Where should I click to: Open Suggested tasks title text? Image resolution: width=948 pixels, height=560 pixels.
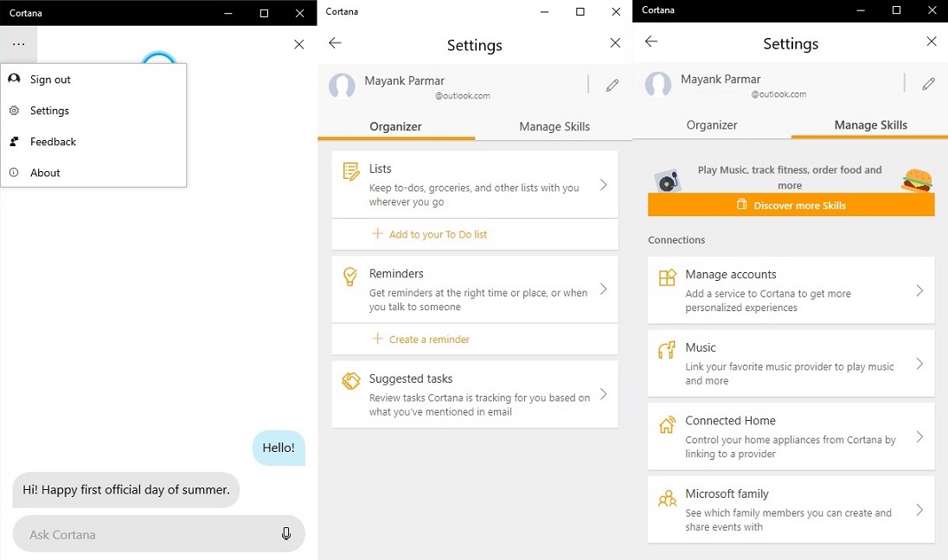411,379
